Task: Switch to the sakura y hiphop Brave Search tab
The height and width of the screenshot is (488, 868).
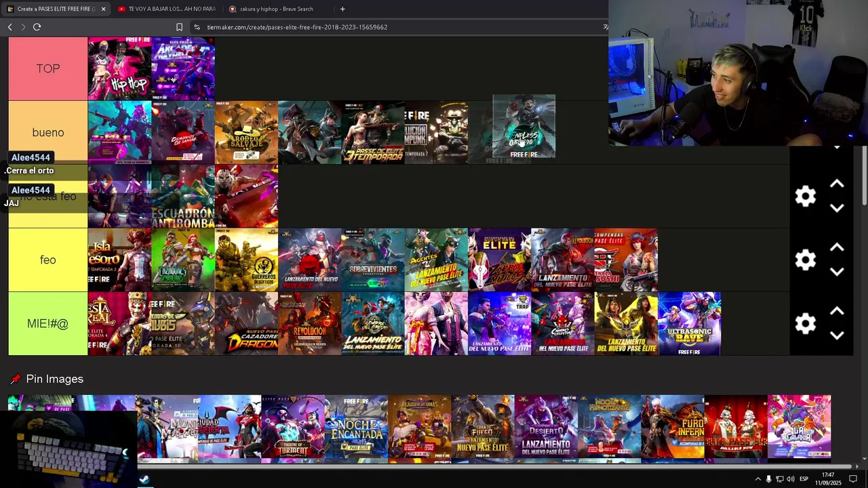Action: tap(277, 9)
